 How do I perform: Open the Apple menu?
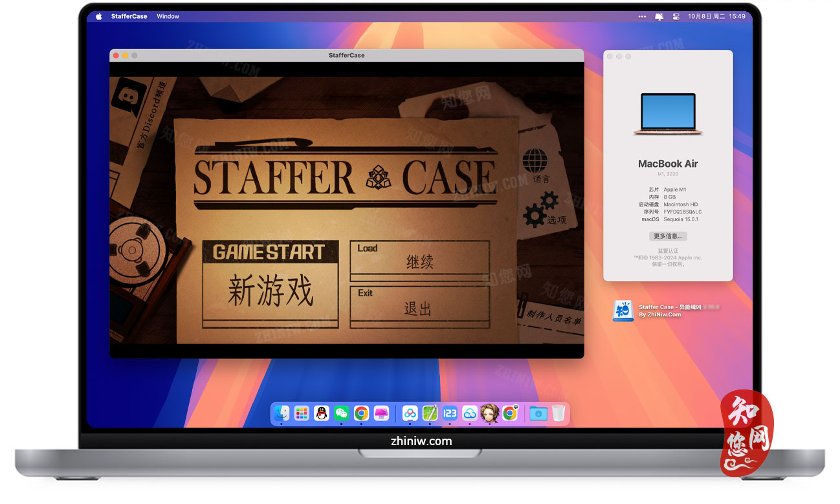click(x=99, y=16)
